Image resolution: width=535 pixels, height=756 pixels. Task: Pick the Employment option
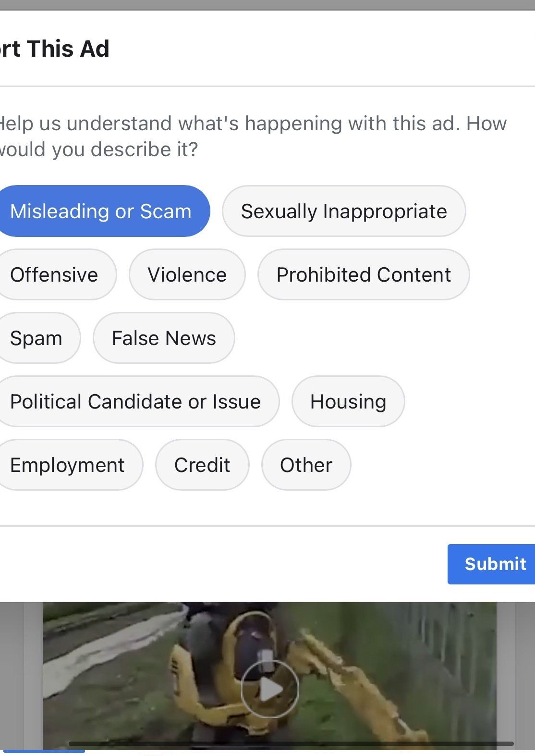point(68,465)
